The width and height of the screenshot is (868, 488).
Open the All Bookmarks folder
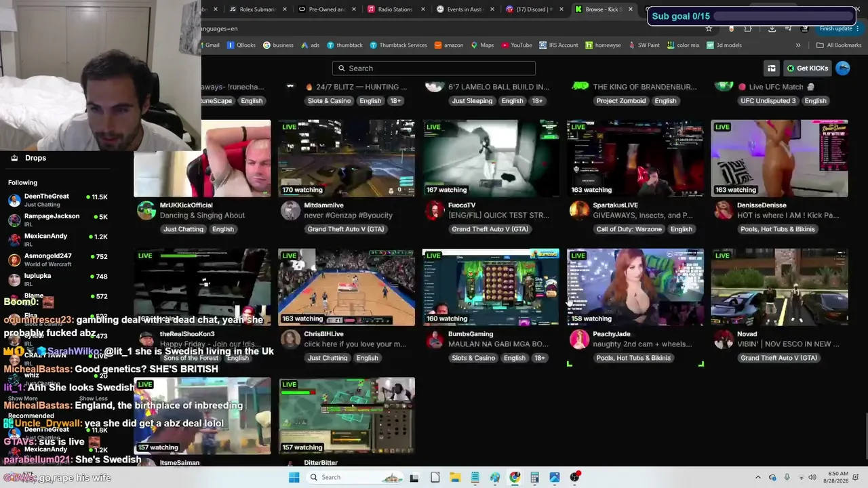pyautogui.click(x=839, y=45)
